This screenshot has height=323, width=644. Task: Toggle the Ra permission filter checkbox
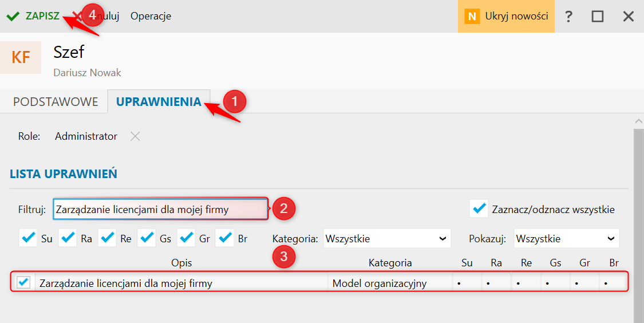(68, 238)
